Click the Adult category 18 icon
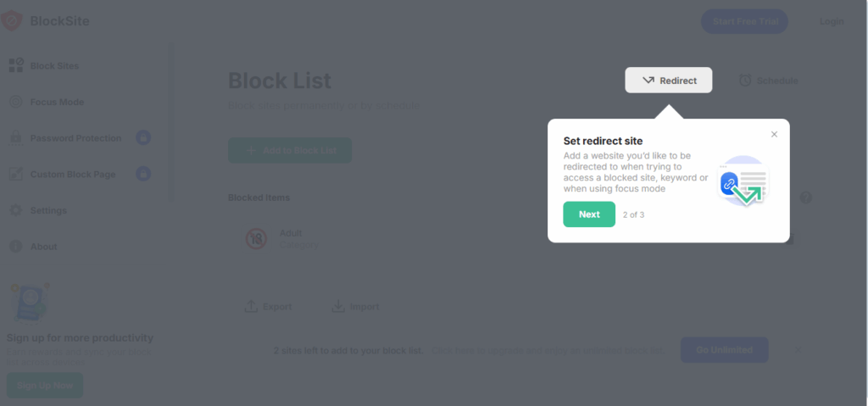 pos(257,239)
